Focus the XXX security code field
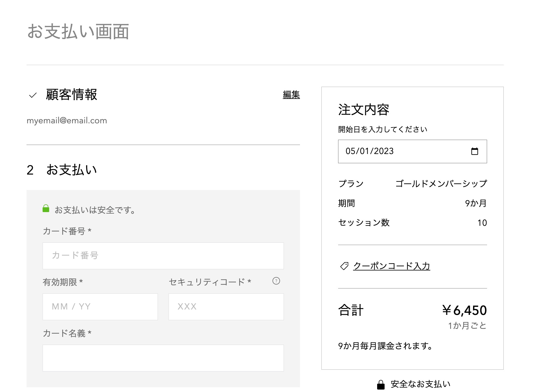Viewport: 538px width, 392px height. (x=226, y=307)
